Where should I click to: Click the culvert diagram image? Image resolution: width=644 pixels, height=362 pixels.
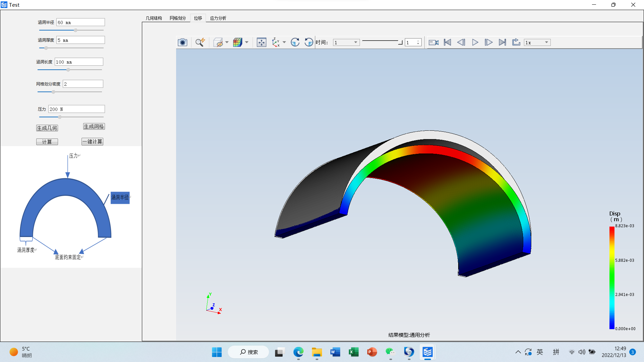[x=71, y=207]
